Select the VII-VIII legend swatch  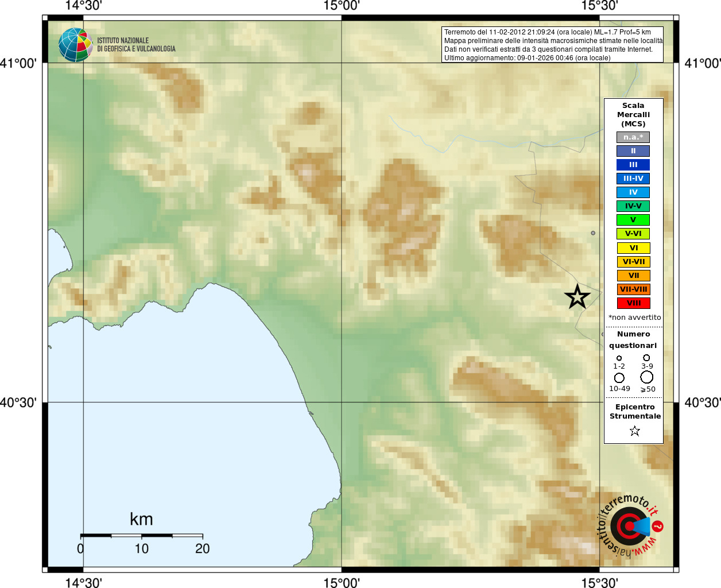(633, 289)
